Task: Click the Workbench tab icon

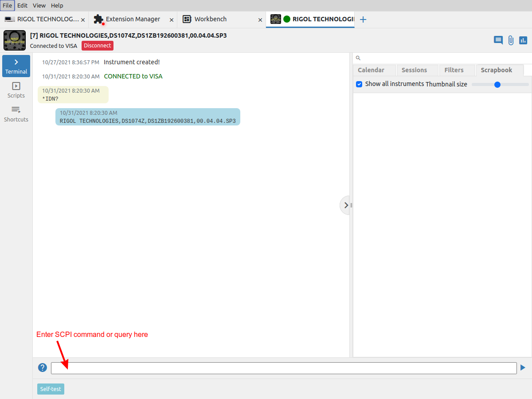Action: click(x=187, y=19)
